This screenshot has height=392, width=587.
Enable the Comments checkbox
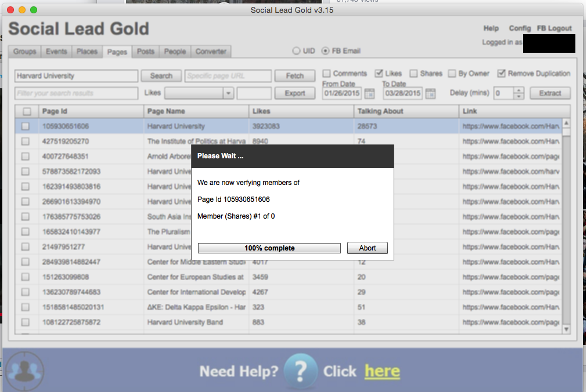tap(326, 73)
